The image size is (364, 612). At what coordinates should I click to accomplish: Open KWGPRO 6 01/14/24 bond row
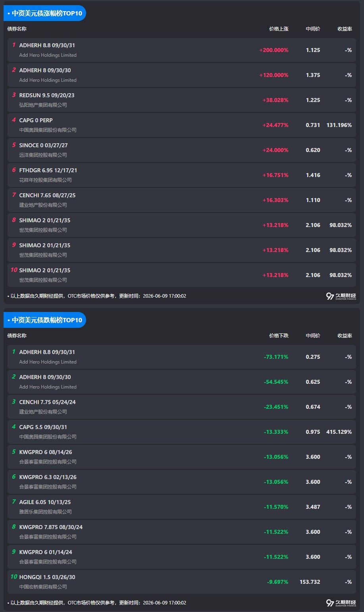point(182,557)
